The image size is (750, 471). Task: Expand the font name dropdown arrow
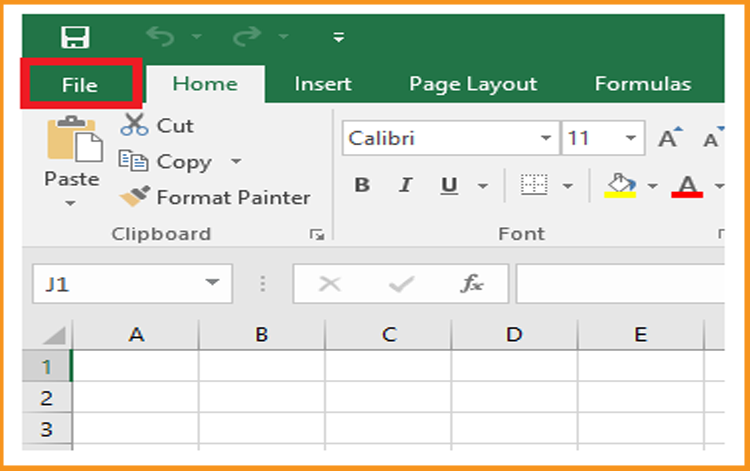(546, 138)
